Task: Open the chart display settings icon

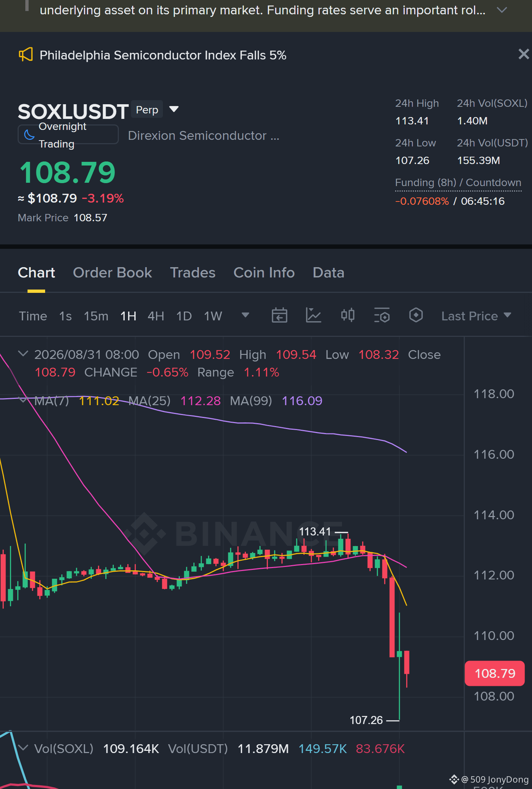Action: 382,315
